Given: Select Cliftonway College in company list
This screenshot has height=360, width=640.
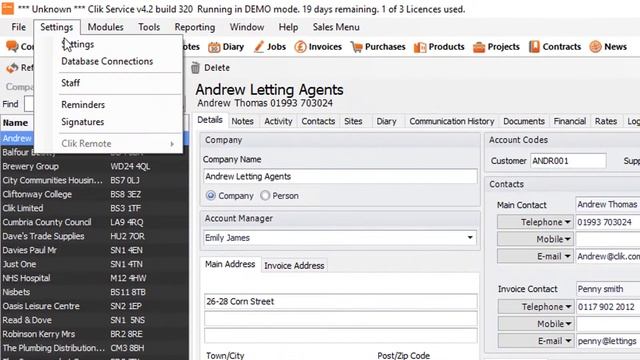Looking at the screenshot, I should point(94,194).
